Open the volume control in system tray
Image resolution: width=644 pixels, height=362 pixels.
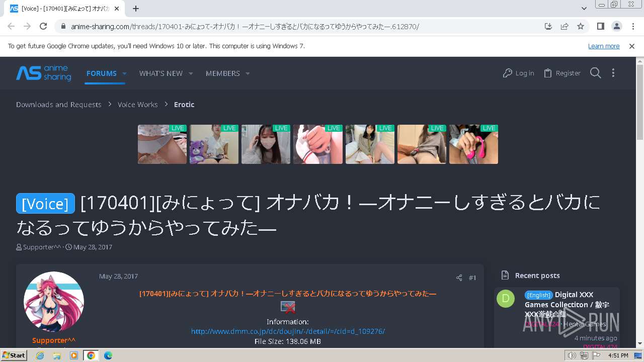572,355
